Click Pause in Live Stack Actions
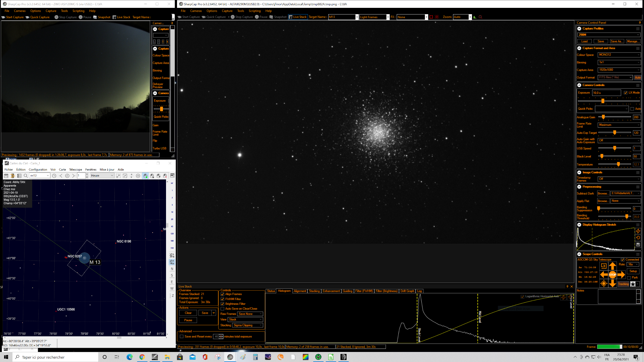Screen dimensions: 644x362 [188, 320]
